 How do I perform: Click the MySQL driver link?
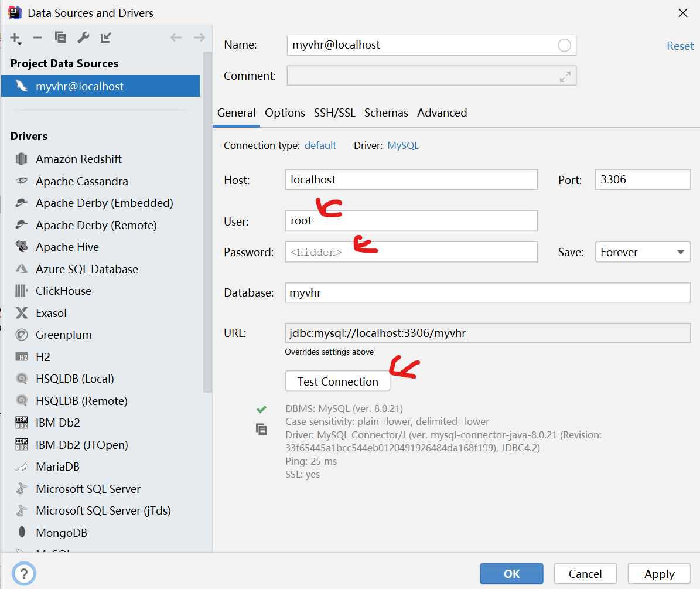(x=402, y=145)
